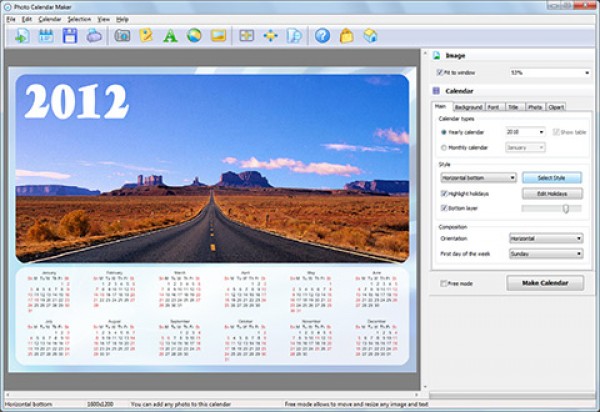This screenshot has height=412, width=600.
Task: Toggle the Fit to window checkbox
Action: click(439, 72)
